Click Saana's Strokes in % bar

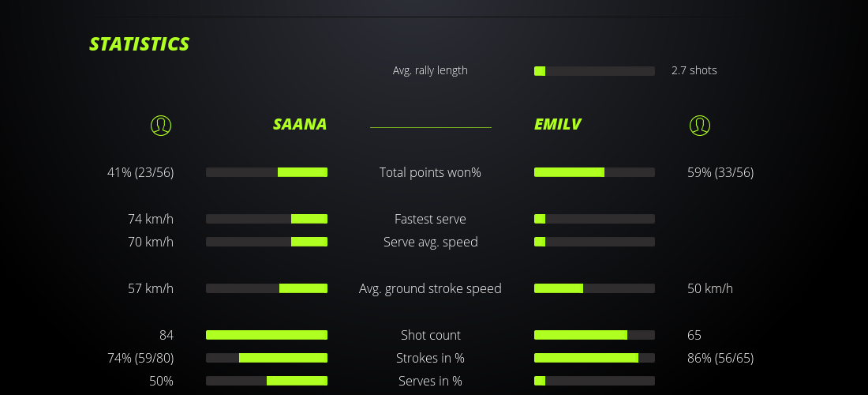pyautogui.click(x=267, y=358)
